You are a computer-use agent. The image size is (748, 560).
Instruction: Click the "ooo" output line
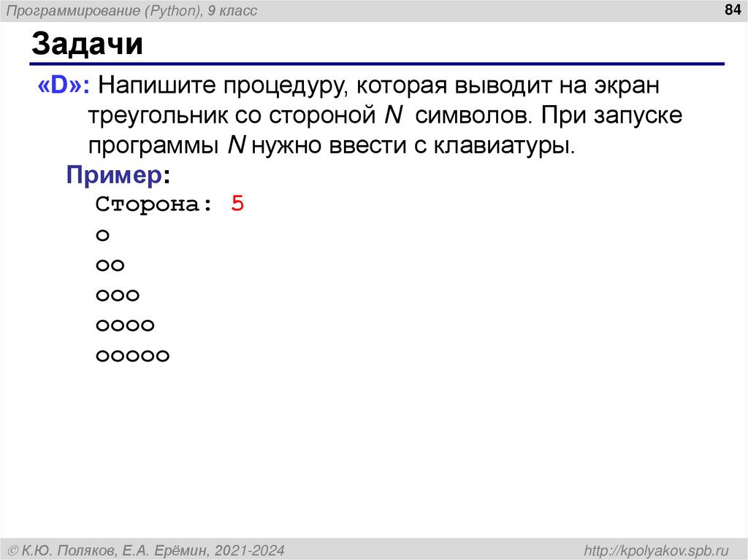[x=117, y=295]
